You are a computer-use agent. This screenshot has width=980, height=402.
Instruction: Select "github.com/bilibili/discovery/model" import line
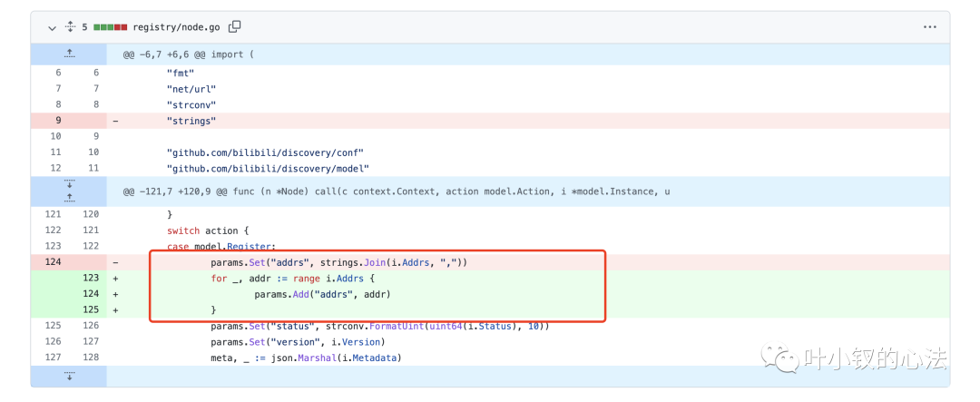click(x=268, y=168)
